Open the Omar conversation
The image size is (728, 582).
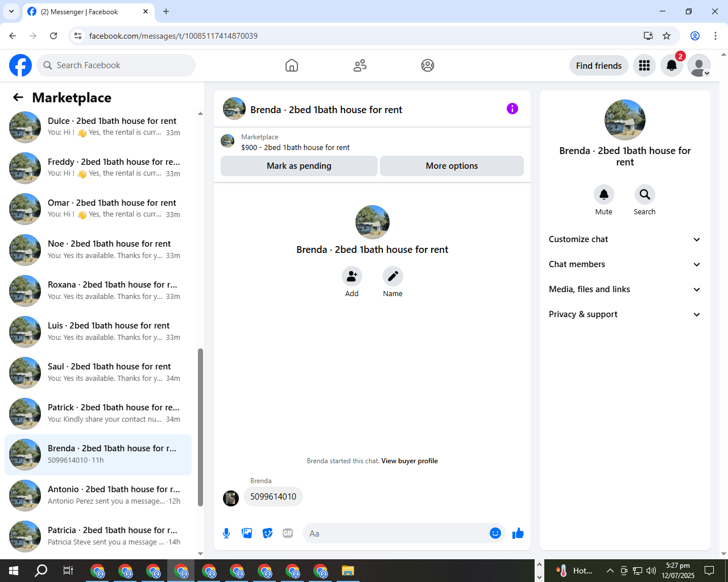98,209
